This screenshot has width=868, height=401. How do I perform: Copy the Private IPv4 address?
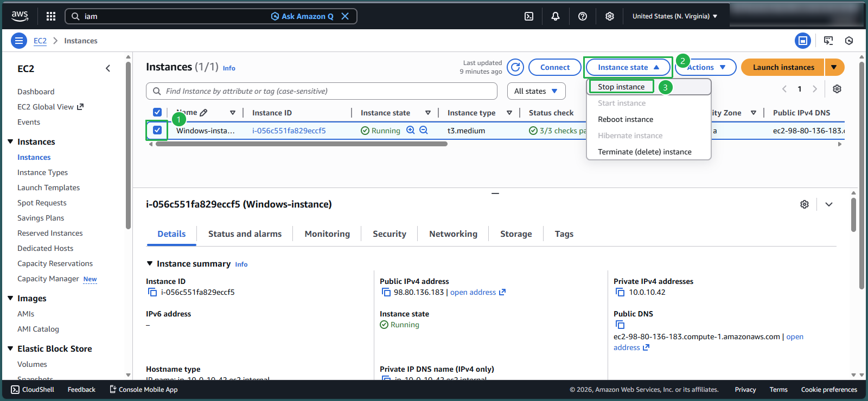(620, 292)
